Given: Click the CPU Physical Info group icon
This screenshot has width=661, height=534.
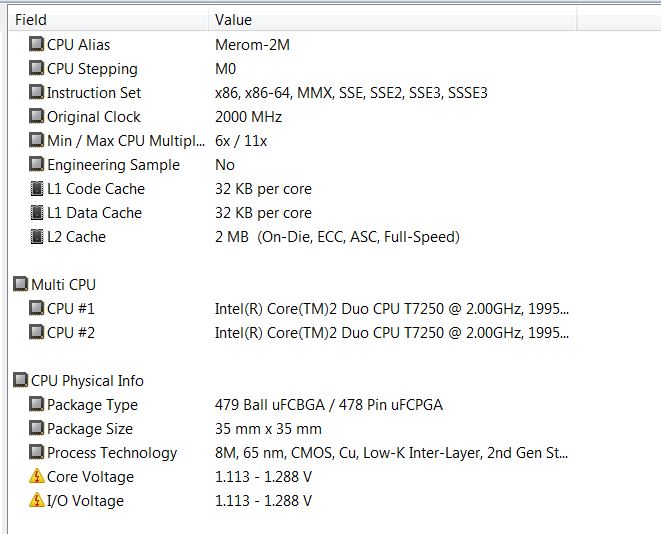Looking at the screenshot, I should pyautogui.click(x=21, y=381).
